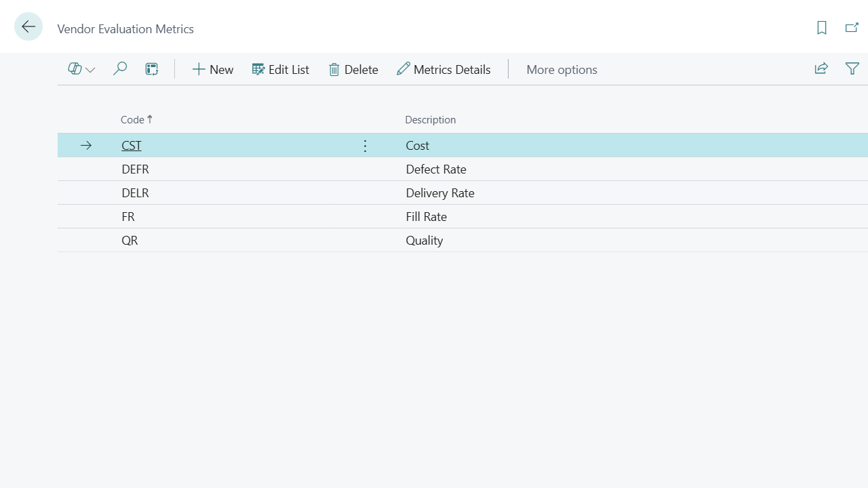
Task: Select the Fill Rate row
Action: [426, 216]
